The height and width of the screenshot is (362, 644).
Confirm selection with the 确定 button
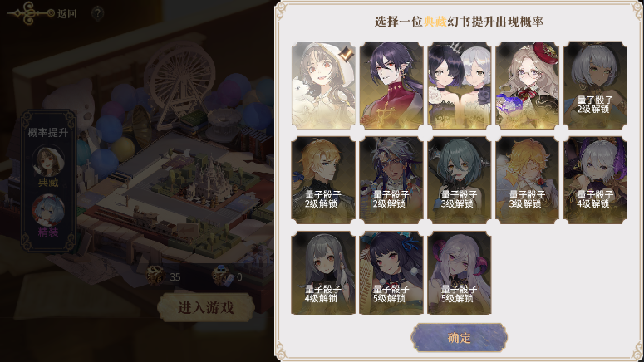[x=460, y=337]
